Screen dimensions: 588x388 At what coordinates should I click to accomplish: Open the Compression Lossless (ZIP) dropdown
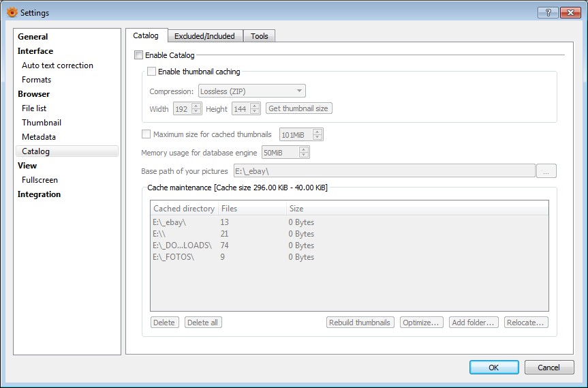[x=251, y=91]
